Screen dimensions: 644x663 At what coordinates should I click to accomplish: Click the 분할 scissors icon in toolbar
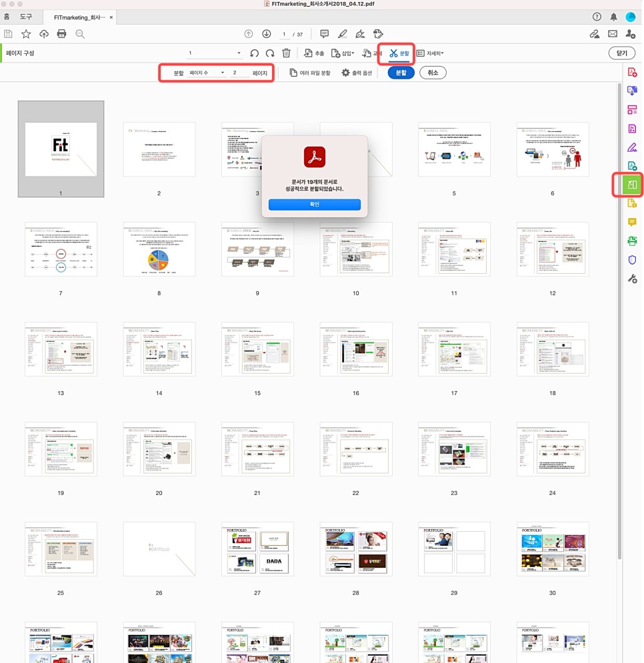393,53
